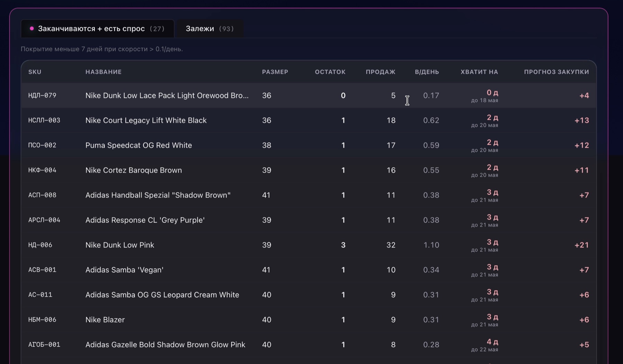Screen dimensions: 623x364
Task: Click "0 д" coverage for НДЛ-079
Action: (x=493, y=93)
